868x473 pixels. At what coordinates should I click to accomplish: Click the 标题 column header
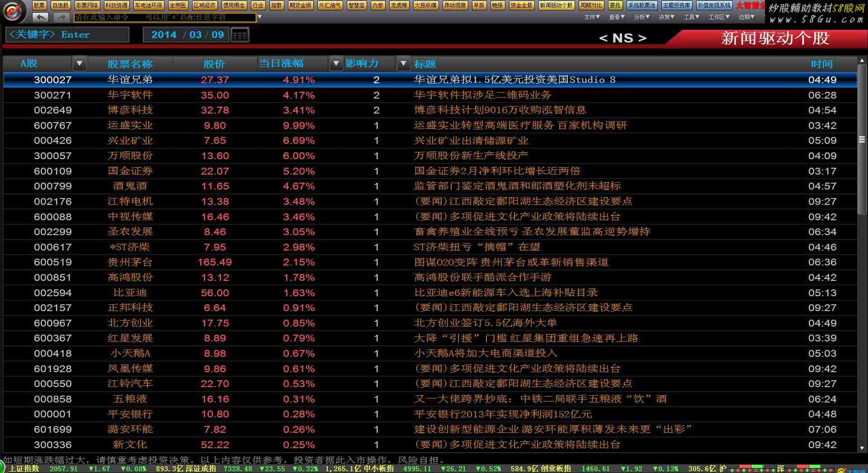(425, 64)
